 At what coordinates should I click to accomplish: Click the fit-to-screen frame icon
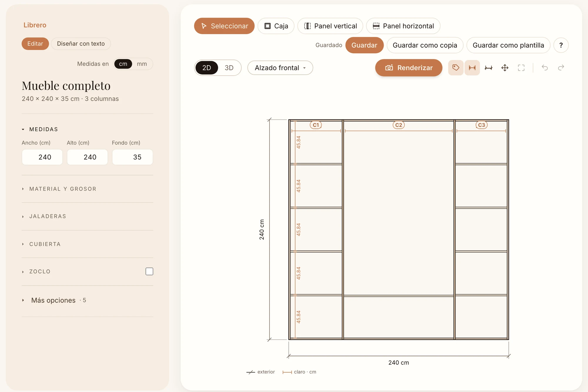click(x=521, y=68)
